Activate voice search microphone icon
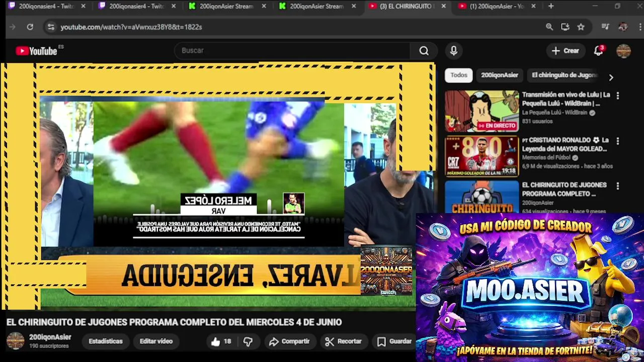 pyautogui.click(x=454, y=51)
